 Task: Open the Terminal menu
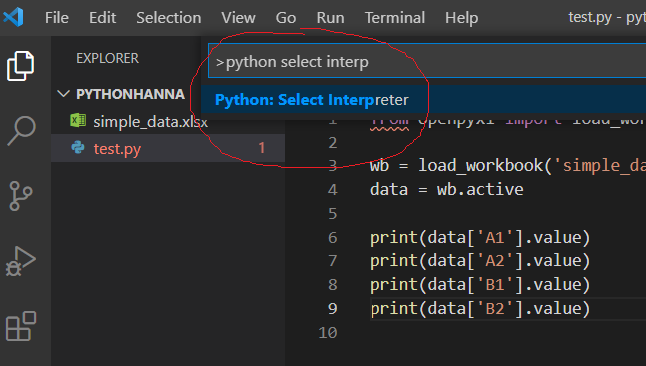click(x=395, y=18)
